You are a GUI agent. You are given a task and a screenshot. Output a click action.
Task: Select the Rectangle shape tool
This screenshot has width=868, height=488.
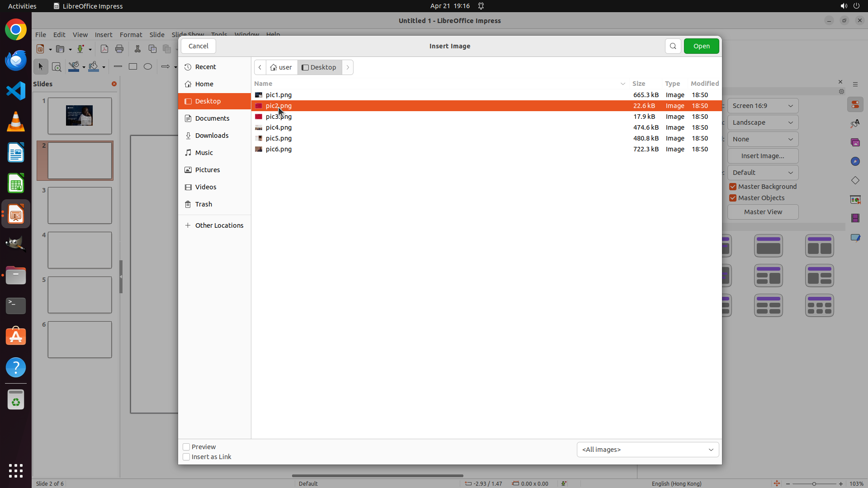coord(133,66)
